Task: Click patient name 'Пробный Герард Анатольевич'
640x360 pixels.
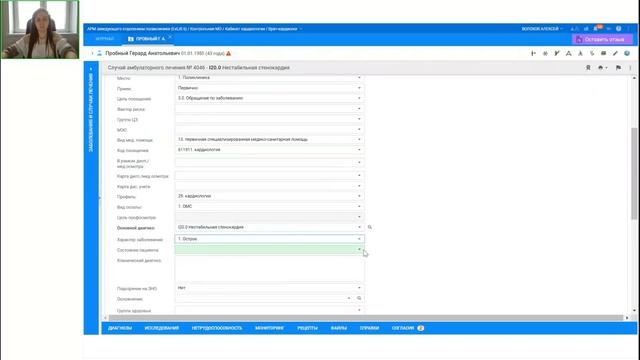Action: (x=142, y=53)
